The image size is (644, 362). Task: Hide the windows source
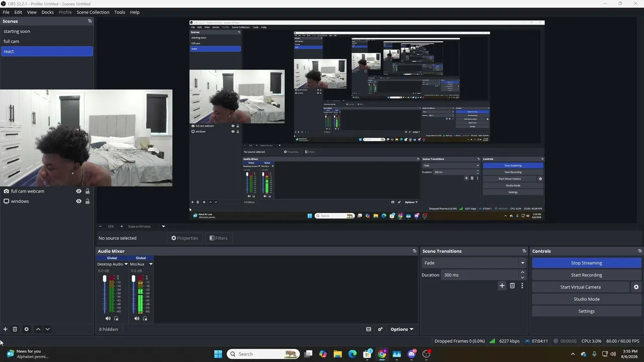point(78,201)
